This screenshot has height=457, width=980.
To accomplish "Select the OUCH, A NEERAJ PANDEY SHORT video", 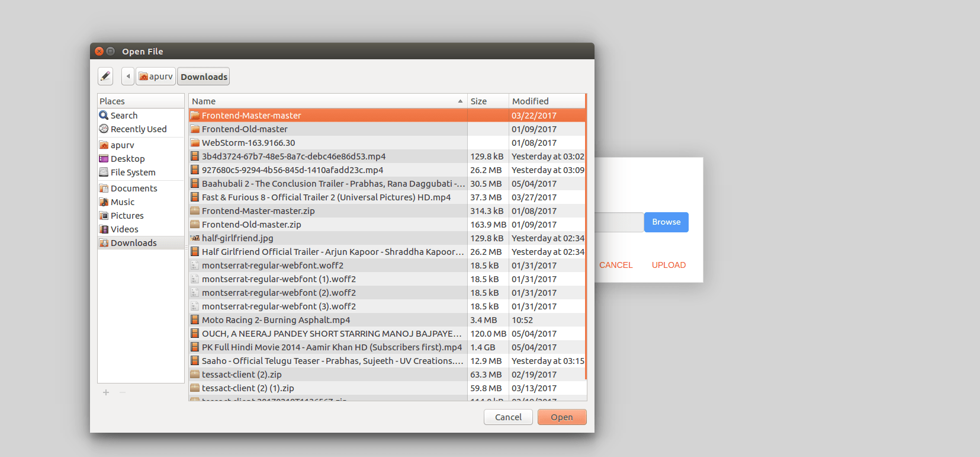I will coord(387,334).
